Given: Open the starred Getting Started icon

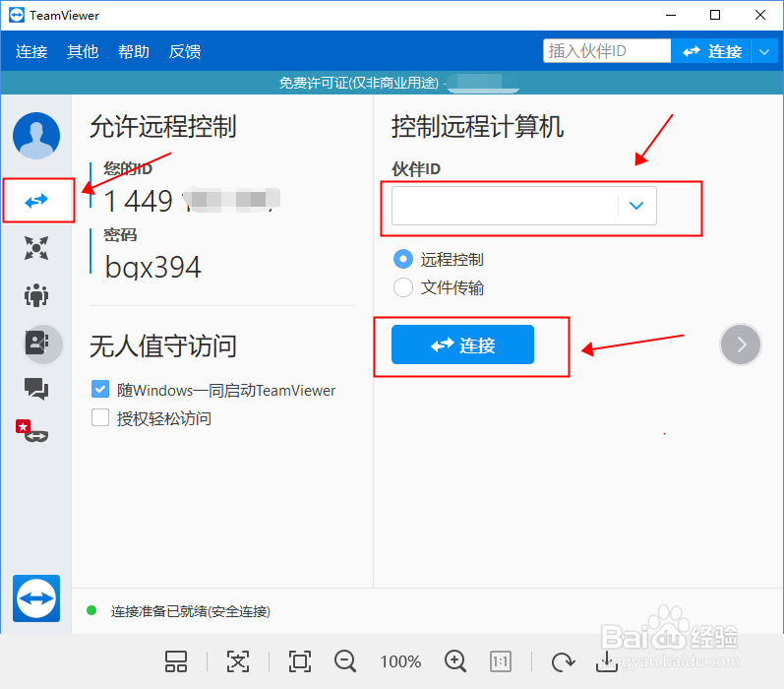Looking at the screenshot, I should 32,431.
